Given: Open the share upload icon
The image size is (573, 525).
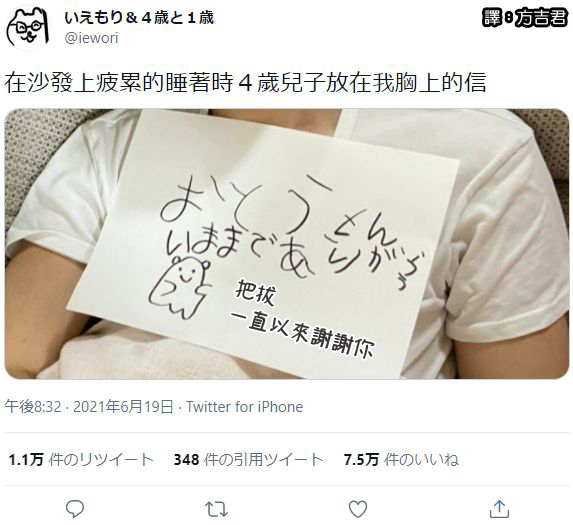Looking at the screenshot, I should pos(499,508).
